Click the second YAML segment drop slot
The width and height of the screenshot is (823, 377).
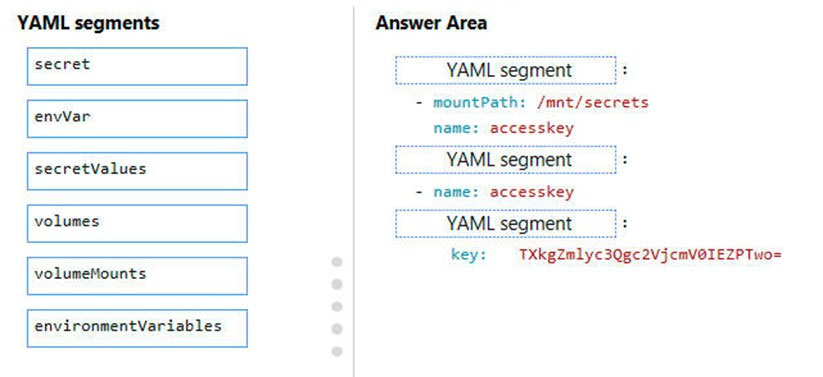pos(505,160)
